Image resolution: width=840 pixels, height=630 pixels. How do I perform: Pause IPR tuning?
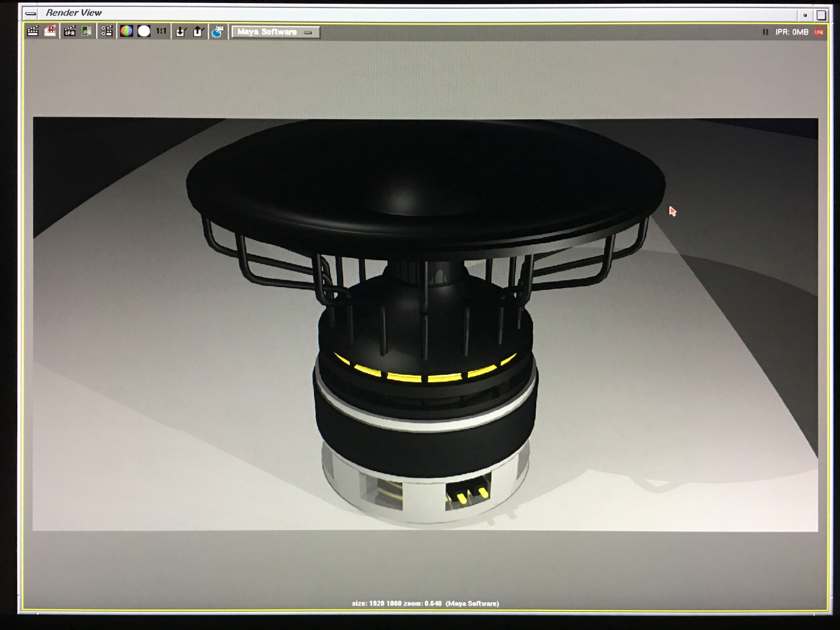(765, 32)
